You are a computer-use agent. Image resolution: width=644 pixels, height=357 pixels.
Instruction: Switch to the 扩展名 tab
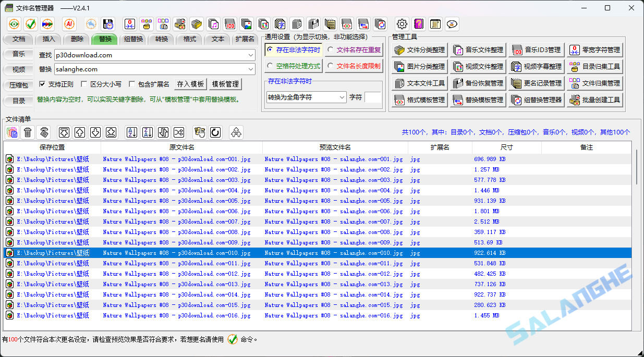[x=245, y=39]
